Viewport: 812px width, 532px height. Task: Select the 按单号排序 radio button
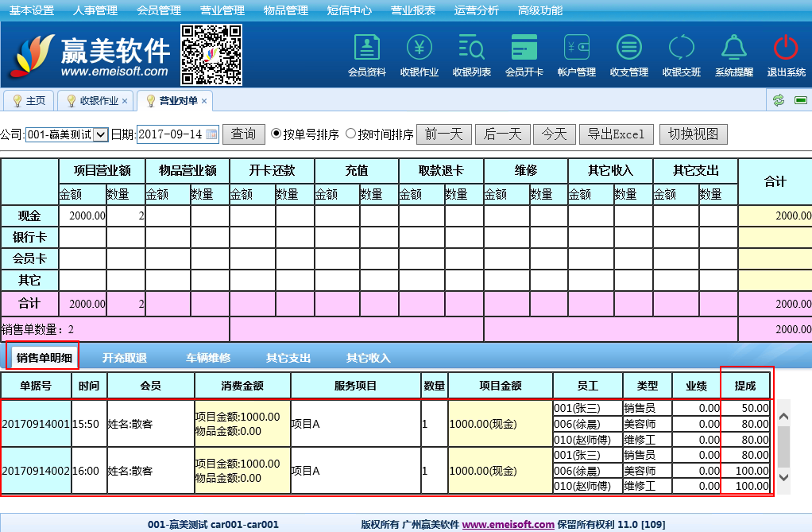[x=276, y=134]
